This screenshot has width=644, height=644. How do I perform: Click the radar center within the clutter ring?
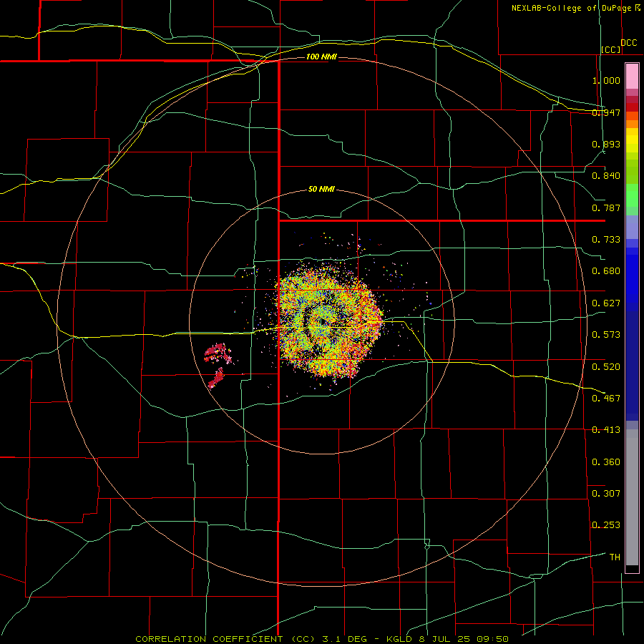322,322
